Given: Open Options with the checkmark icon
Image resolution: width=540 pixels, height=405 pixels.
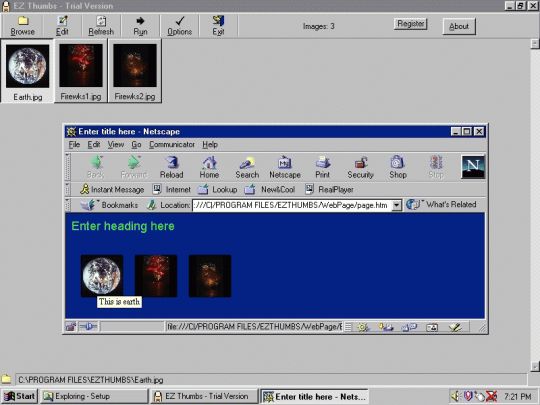Looking at the screenshot, I should click(179, 26).
